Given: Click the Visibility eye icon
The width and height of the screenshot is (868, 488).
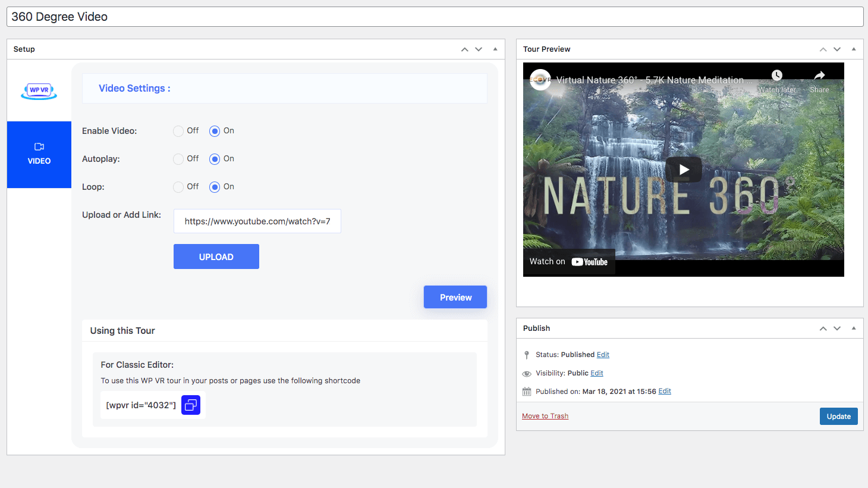Looking at the screenshot, I should (527, 374).
